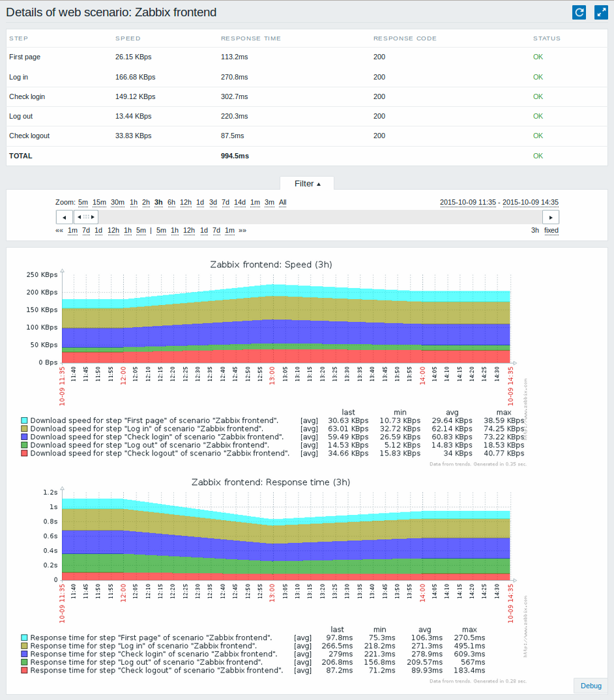Click the TOTAL row label
Viewport: 614px width, 700px height.
click(x=21, y=156)
